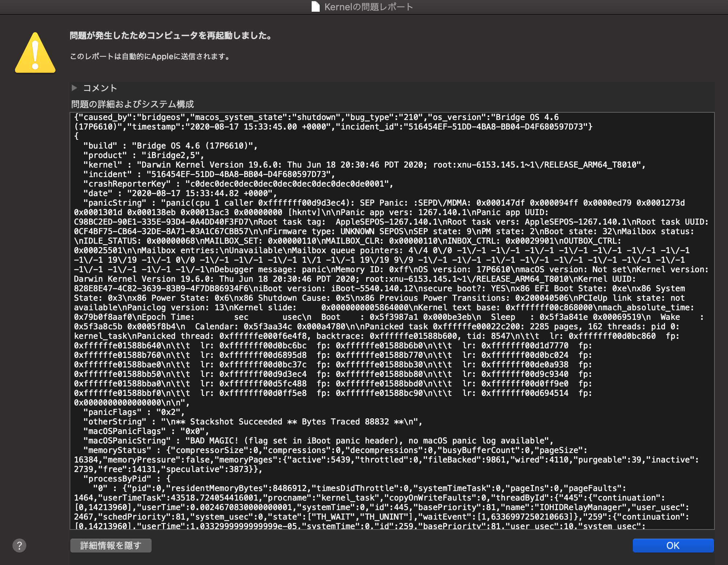Click the bold restart notice heading
This screenshot has height=565, width=728.
[x=171, y=35]
